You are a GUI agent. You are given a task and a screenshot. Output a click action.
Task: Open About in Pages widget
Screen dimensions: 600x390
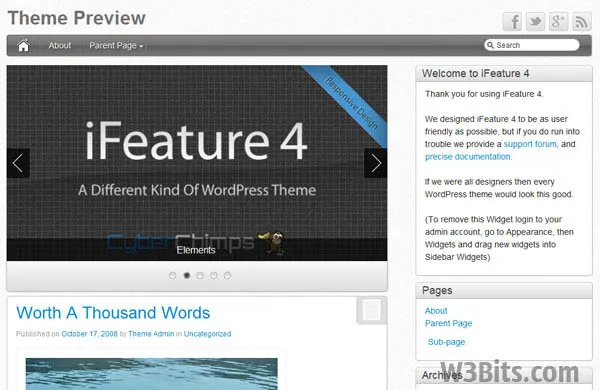click(x=436, y=311)
